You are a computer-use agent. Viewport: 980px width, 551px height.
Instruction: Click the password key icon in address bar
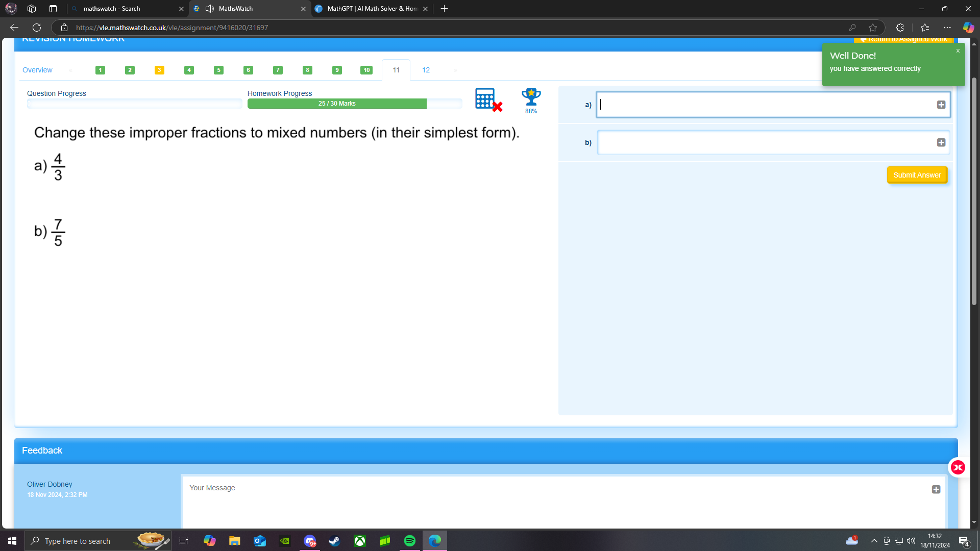click(852, 28)
